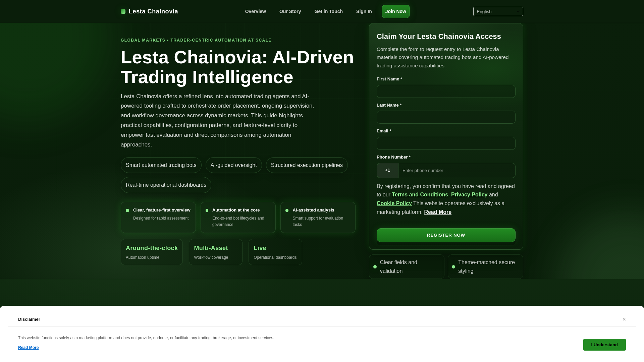Select Get in Touch in navigation
The height and width of the screenshot is (362, 644).
[x=329, y=11]
